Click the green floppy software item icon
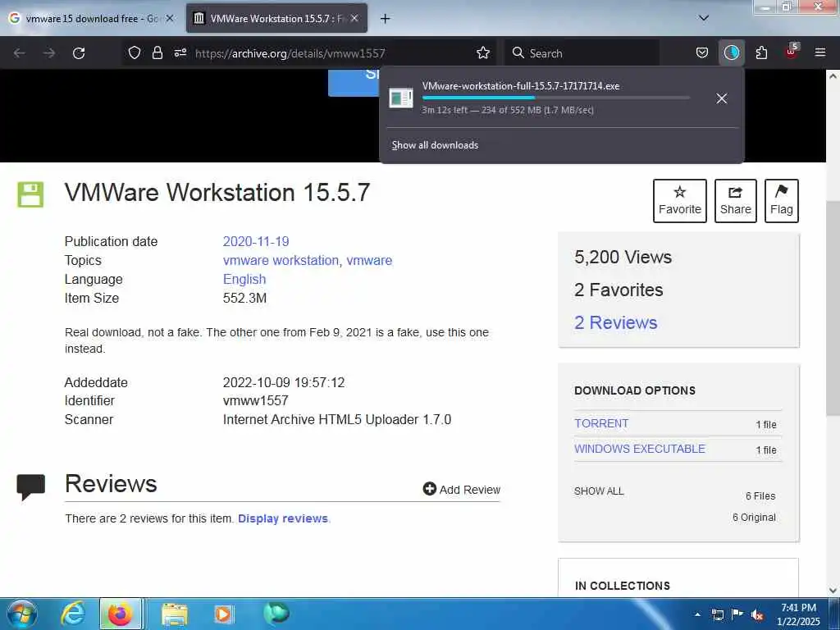The width and height of the screenshot is (840, 630). [x=30, y=194]
